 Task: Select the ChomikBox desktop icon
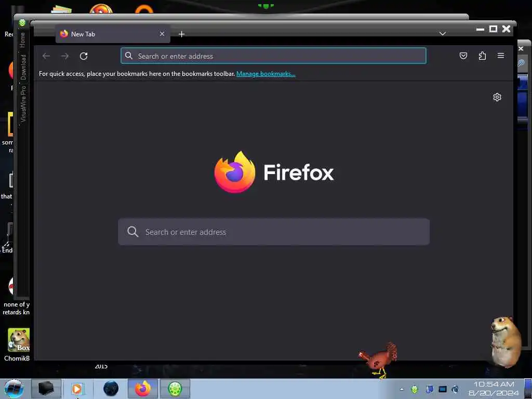point(18,344)
